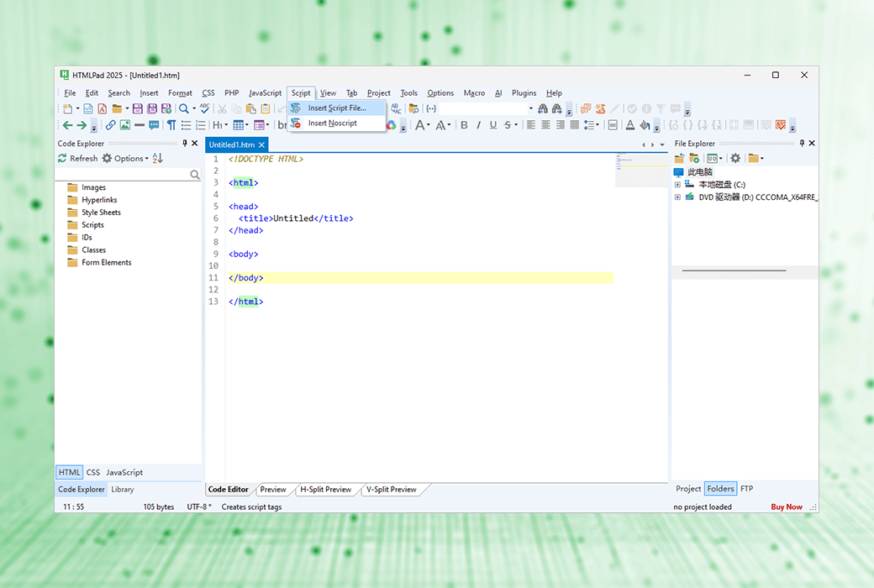
Task: Click the Cut scissors icon
Action: (x=222, y=108)
